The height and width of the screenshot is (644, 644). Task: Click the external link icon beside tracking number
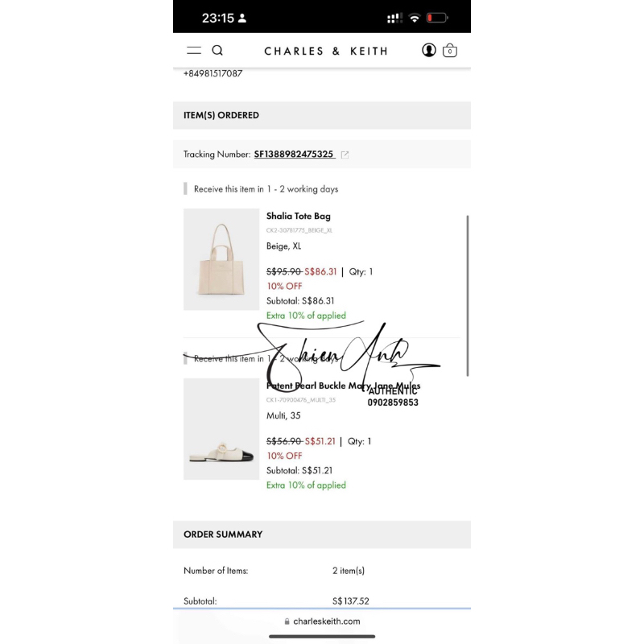(x=345, y=154)
